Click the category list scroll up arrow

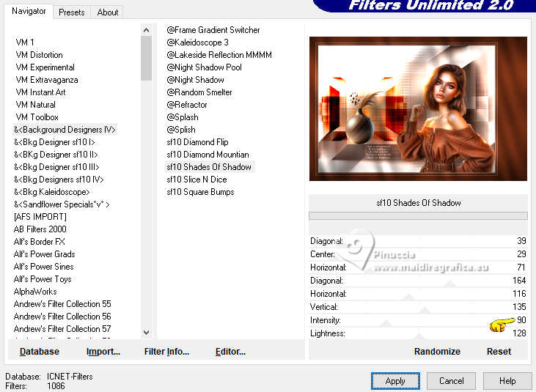[147, 30]
